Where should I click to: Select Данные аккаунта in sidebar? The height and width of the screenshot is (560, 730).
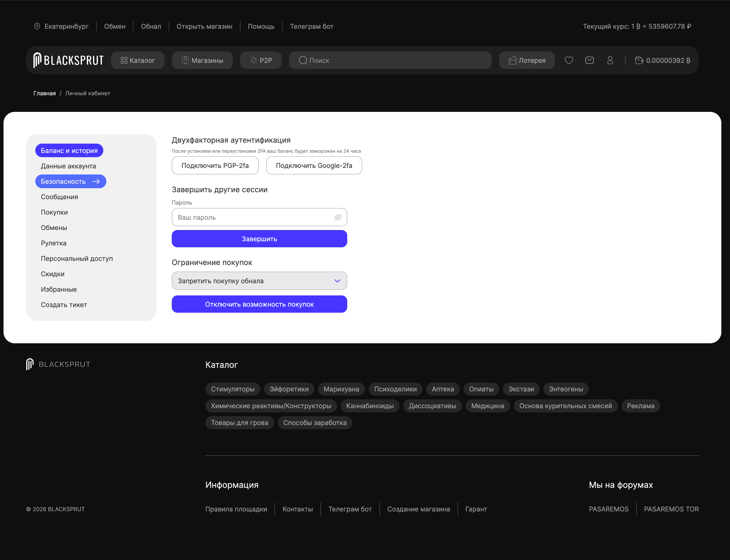pyautogui.click(x=68, y=166)
